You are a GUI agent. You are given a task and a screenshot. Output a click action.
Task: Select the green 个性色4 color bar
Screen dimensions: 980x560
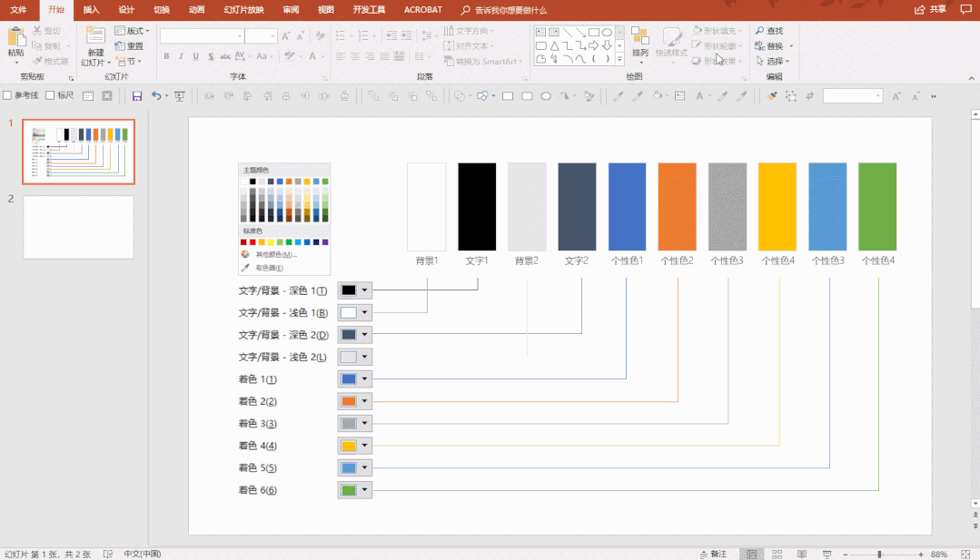877,207
